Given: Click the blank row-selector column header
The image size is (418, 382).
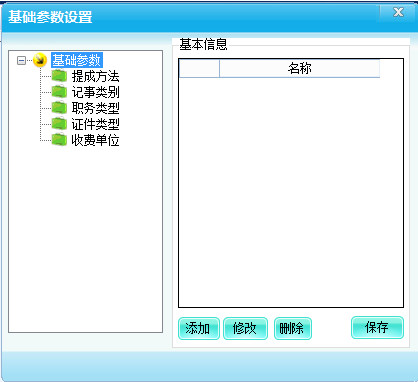Looking at the screenshot, I should (199, 68).
